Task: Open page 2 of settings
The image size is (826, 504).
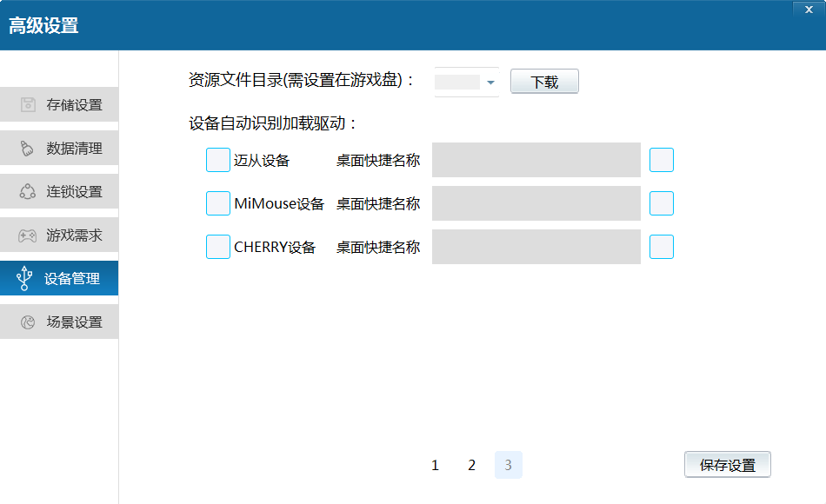Action: coord(471,465)
